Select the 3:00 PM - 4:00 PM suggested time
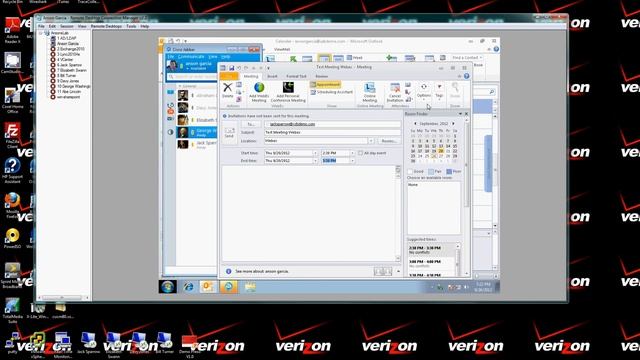The width and height of the screenshot is (640, 360). [431, 263]
